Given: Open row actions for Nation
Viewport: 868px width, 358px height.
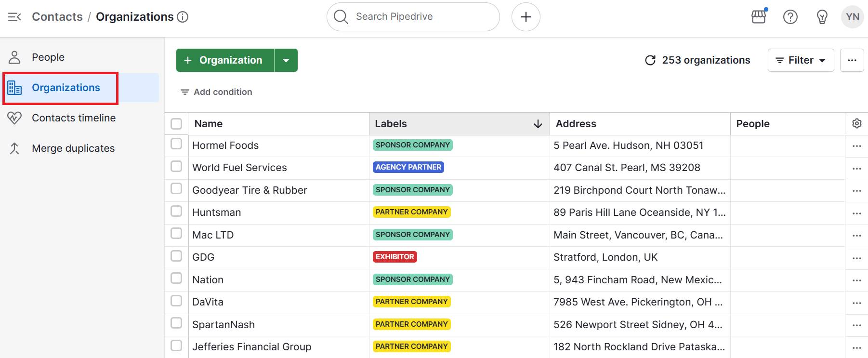Looking at the screenshot, I should point(856,280).
